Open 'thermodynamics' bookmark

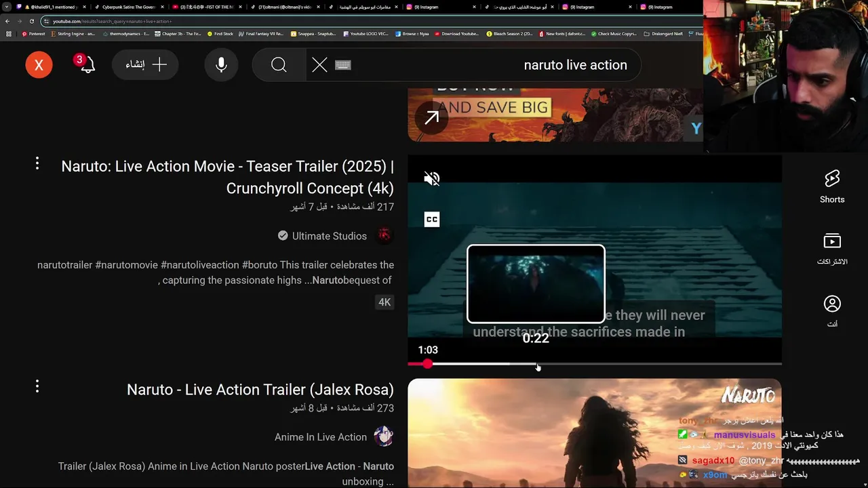(125, 34)
